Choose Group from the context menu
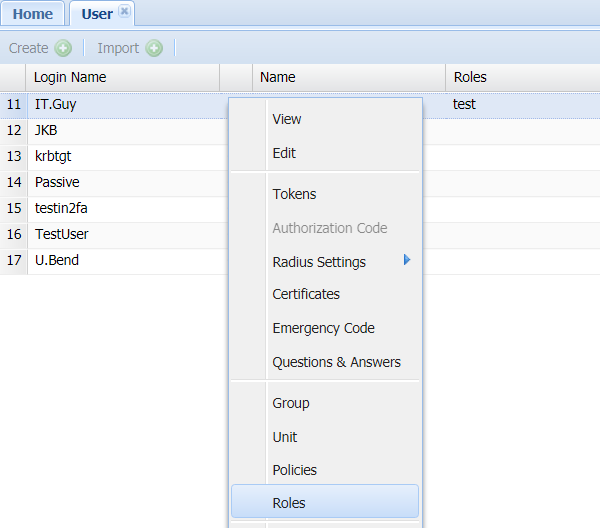 pos(291,403)
